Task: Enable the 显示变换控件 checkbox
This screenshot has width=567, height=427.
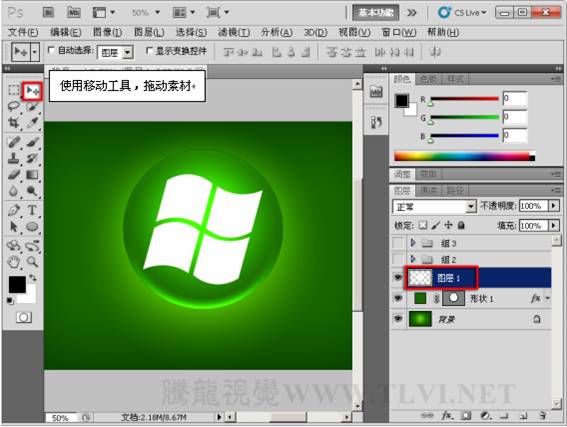Action: (x=149, y=51)
